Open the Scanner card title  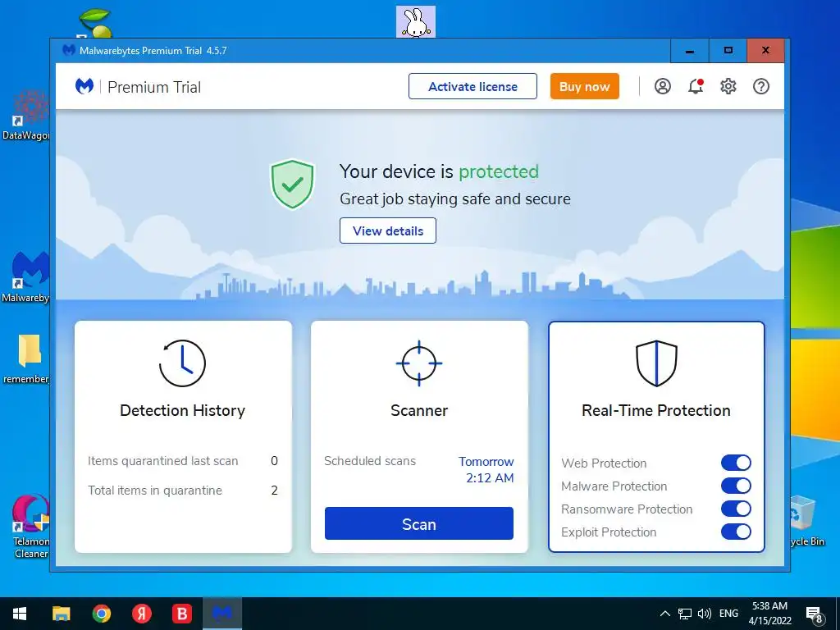[419, 410]
